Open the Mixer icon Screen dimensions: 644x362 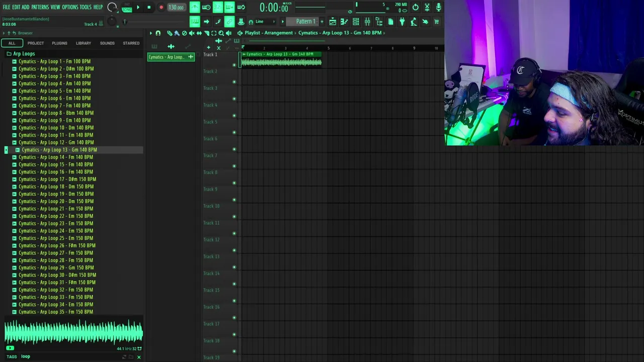point(367,22)
